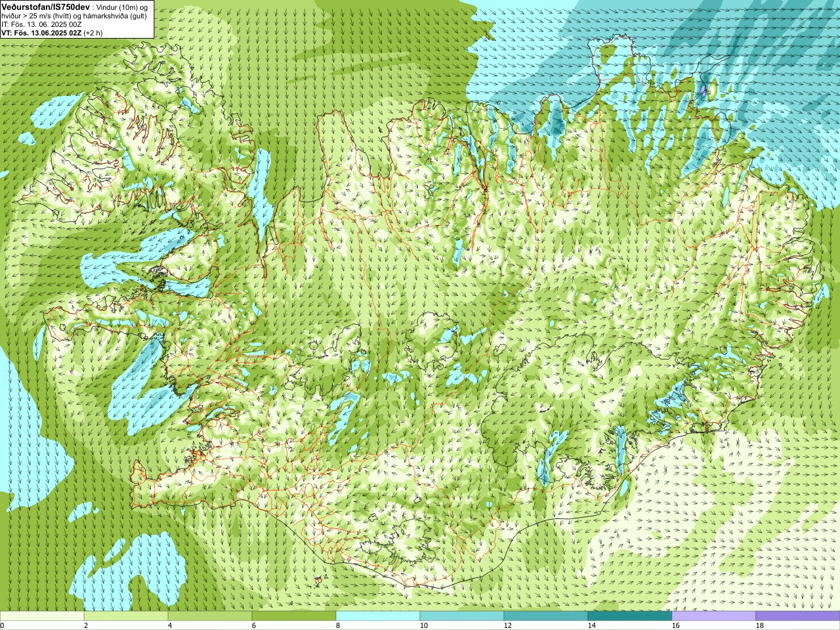Click the darker green 6–8 legend swatch
This screenshot has height=630, width=840.
click(x=294, y=616)
